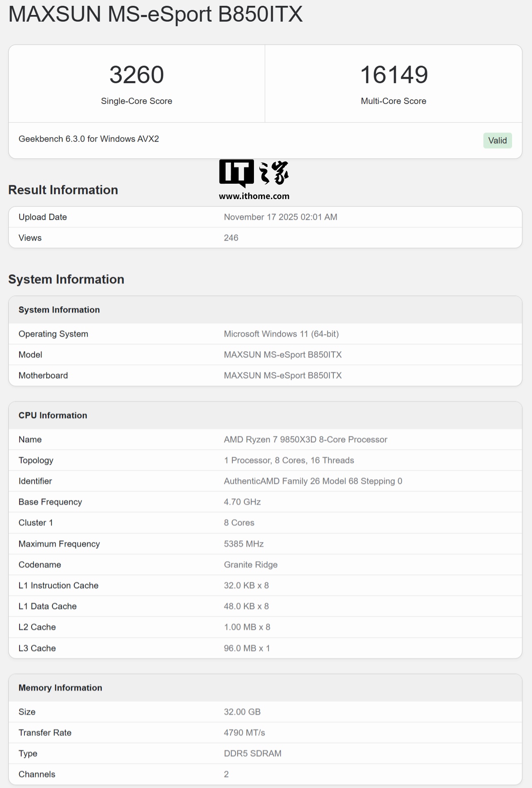Click the Identifier row label
Viewport: 532px width, 788px height.
[x=35, y=481]
